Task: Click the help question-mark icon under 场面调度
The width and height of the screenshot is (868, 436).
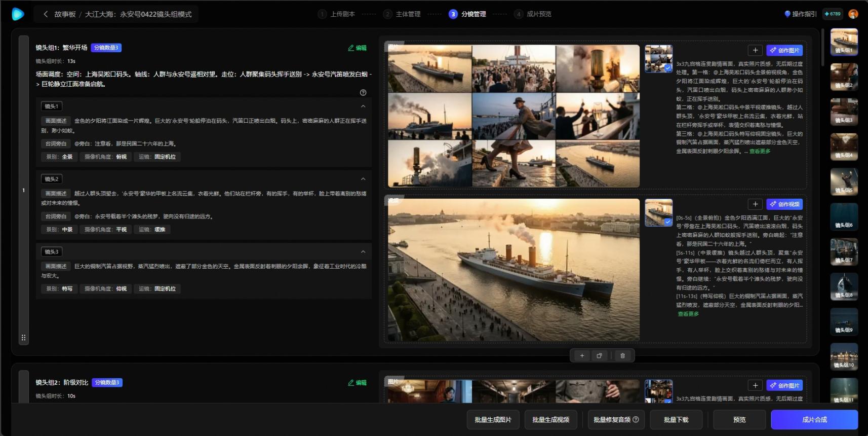Action: (x=363, y=92)
